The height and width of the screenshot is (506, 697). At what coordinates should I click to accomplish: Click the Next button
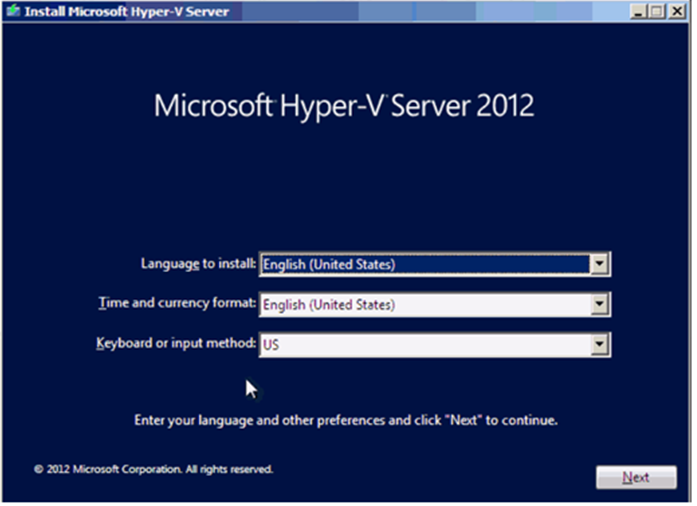[x=636, y=477]
